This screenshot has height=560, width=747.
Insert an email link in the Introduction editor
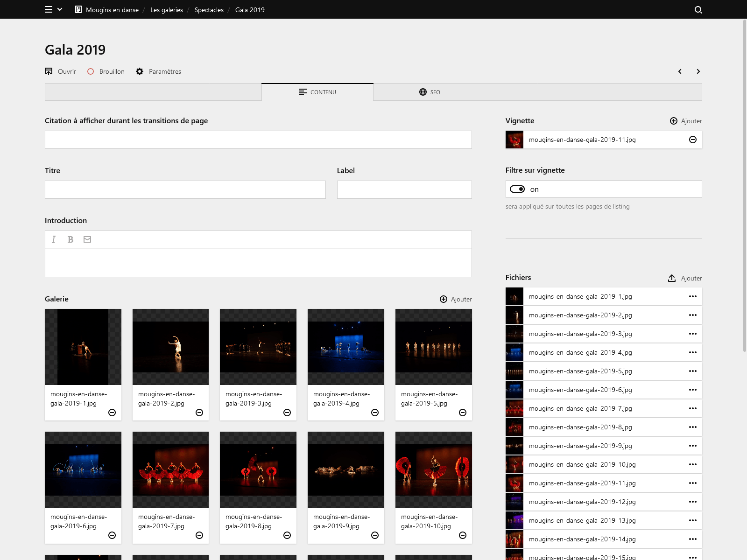click(x=87, y=239)
